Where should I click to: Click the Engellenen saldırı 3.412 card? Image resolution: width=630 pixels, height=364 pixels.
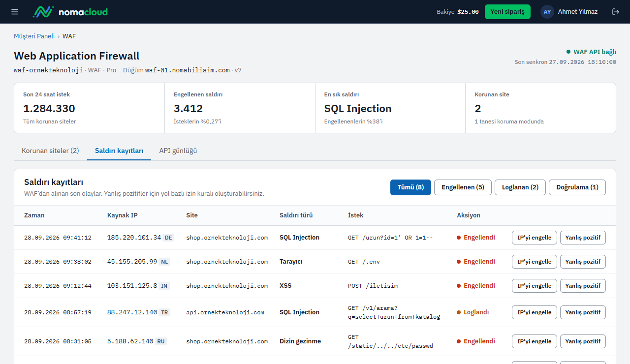(240, 108)
